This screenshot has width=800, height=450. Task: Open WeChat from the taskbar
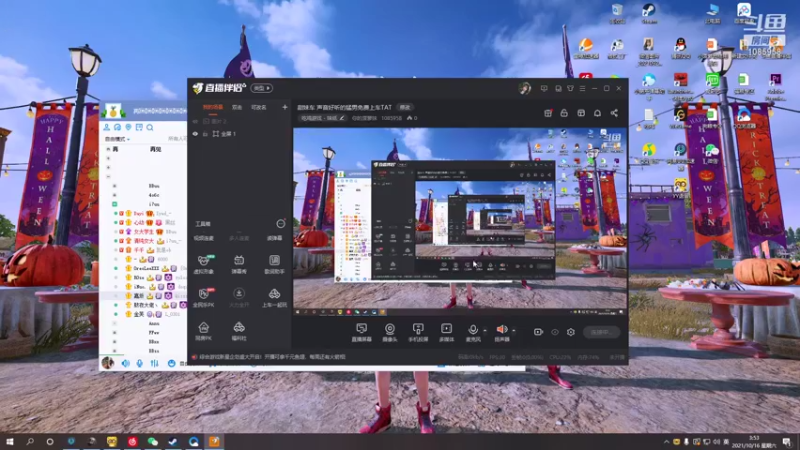tap(153, 441)
